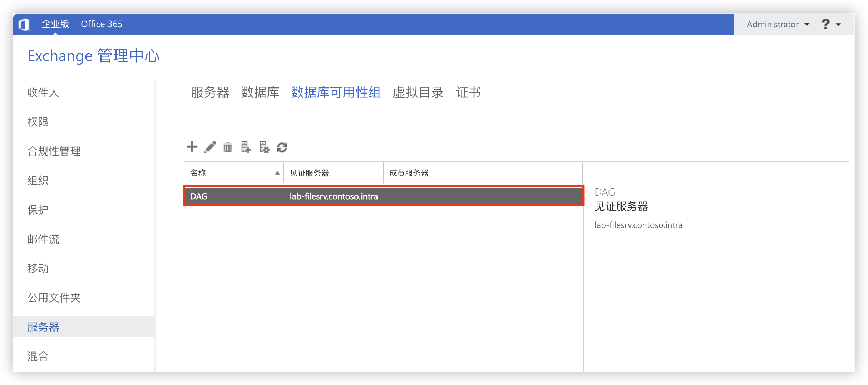Sort by the 名称 column header
868x385 pixels.
tap(234, 173)
